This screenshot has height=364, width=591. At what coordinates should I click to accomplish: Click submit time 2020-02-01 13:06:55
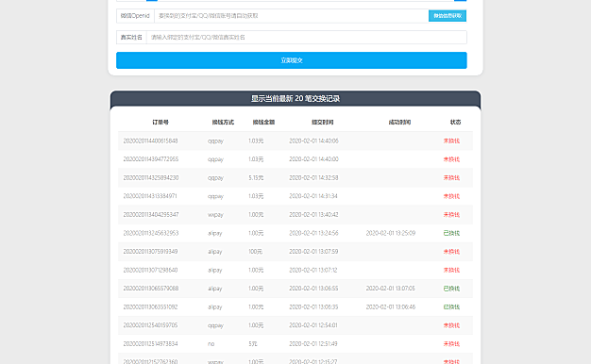[x=313, y=289]
